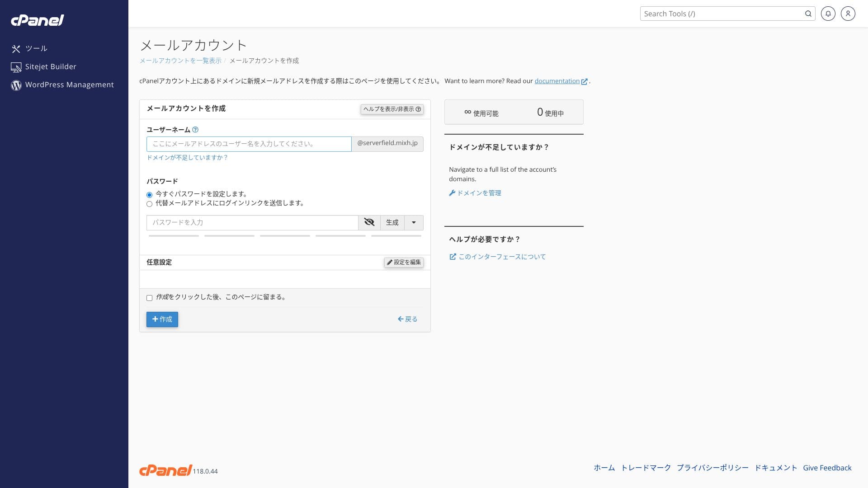
Task: Check the stay on this page checkbox
Action: click(x=150, y=298)
